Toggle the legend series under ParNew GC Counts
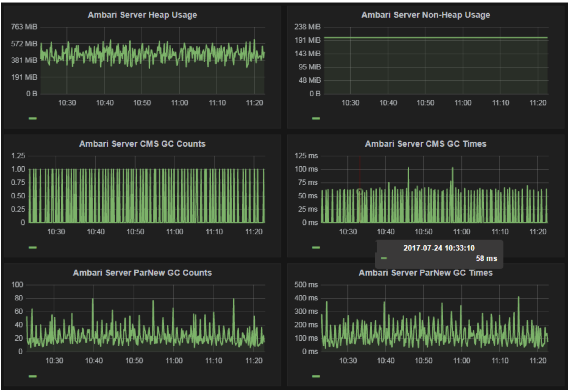The height and width of the screenshot is (392, 571). 33,376
